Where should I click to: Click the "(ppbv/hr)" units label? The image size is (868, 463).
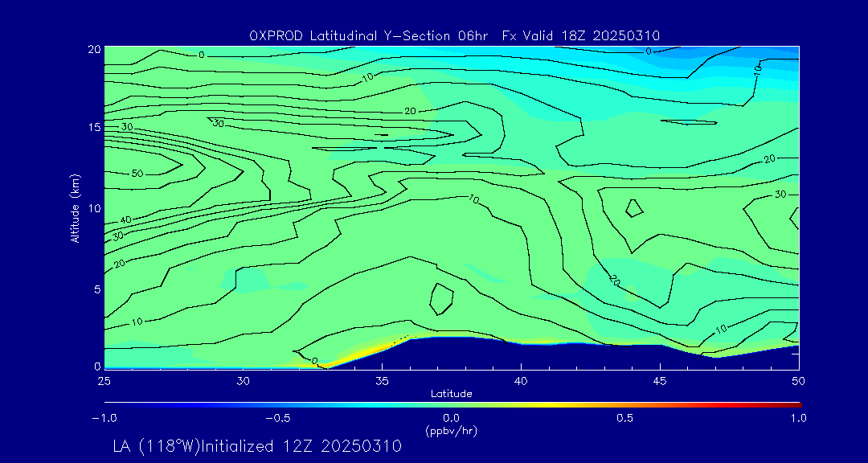[452, 432]
